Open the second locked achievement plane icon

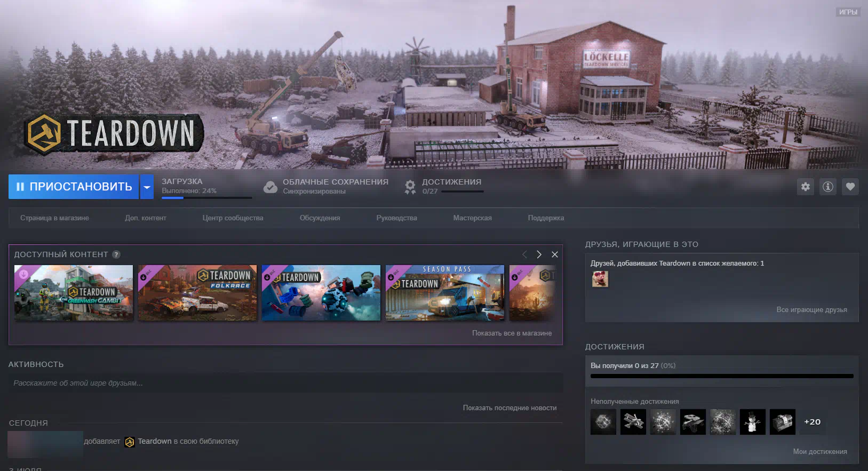pyautogui.click(x=633, y=422)
